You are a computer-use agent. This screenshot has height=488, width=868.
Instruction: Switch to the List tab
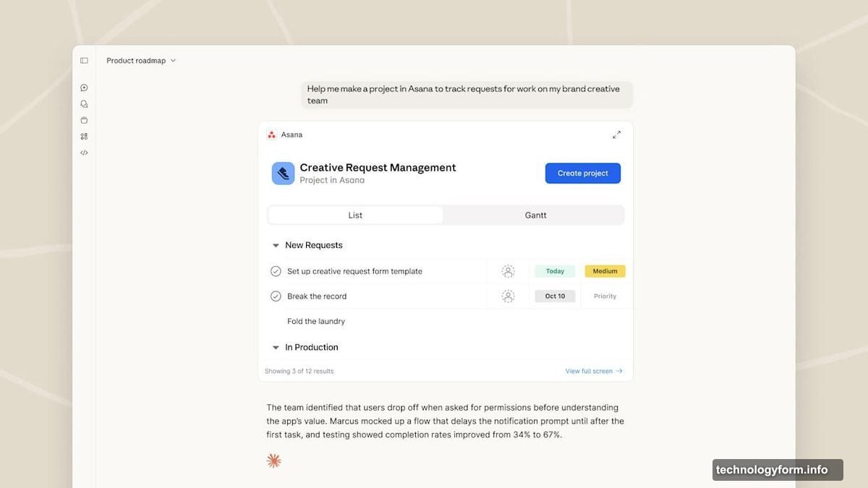click(355, 215)
